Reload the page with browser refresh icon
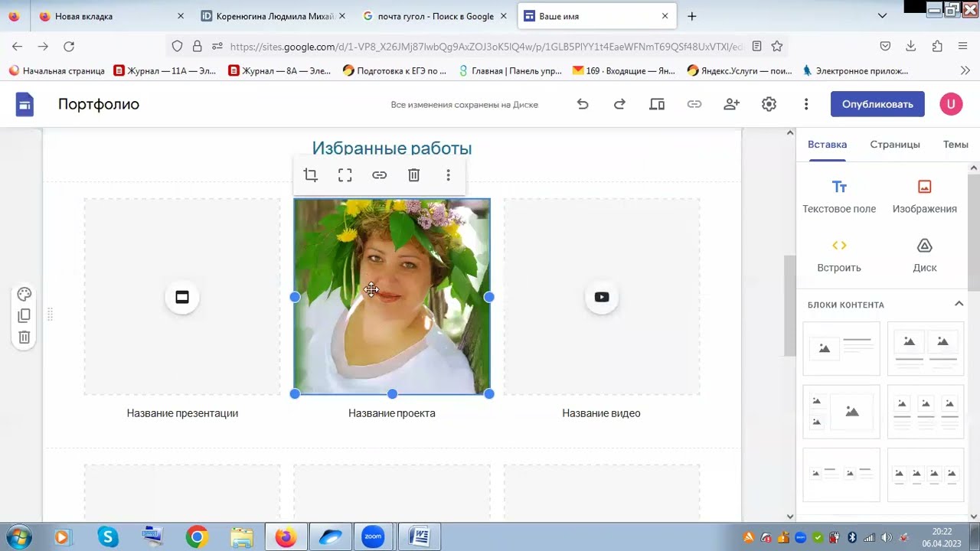 (x=69, y=47)
